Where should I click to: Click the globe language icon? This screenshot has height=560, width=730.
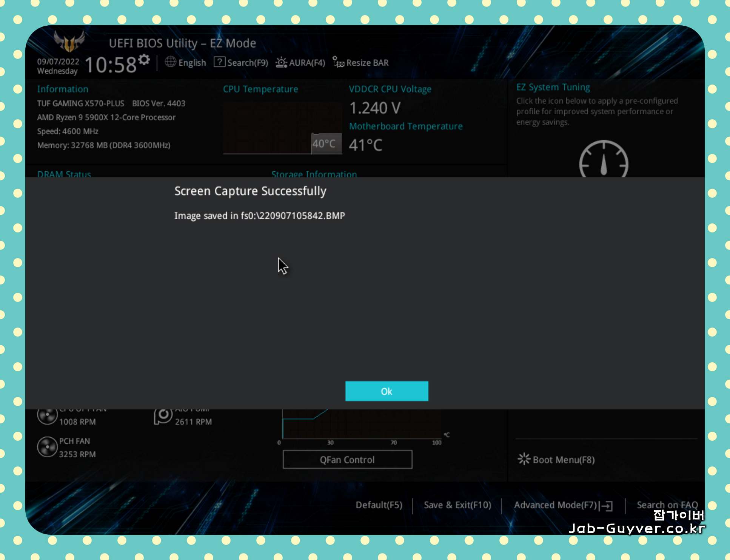[170, 62]
